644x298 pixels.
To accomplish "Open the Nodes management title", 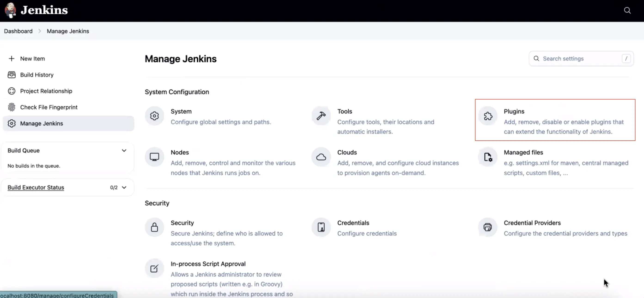I will coord(180,152).
